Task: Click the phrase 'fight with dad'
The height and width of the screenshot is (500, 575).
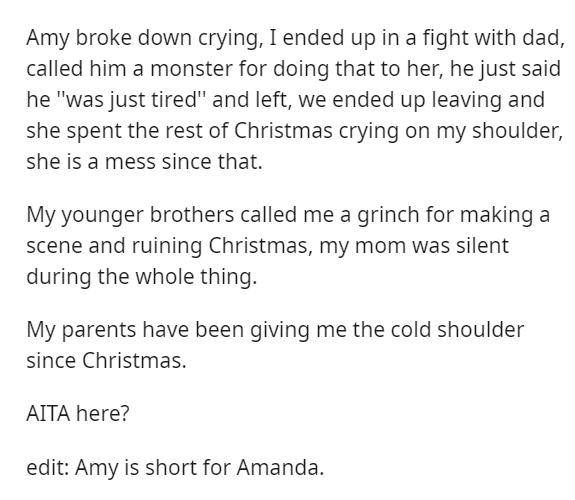Action: 491,38
